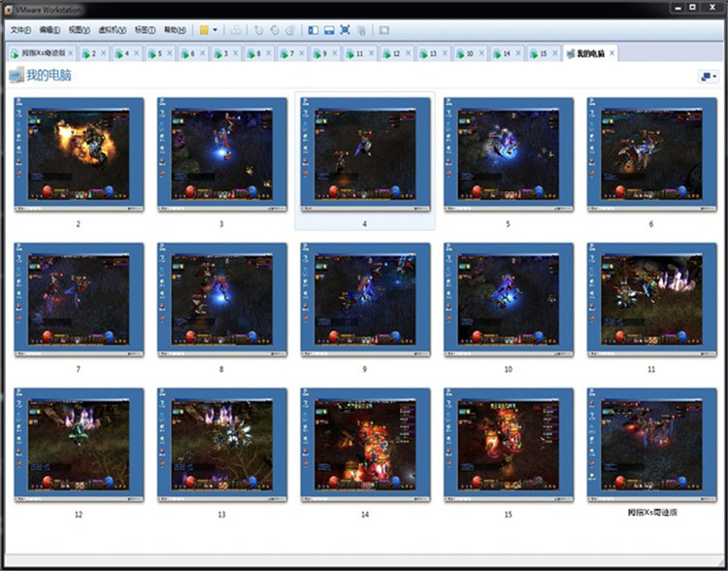Select the thumbnail of virtual machine 5
This screenshot has height=571, width=728.
509,154
